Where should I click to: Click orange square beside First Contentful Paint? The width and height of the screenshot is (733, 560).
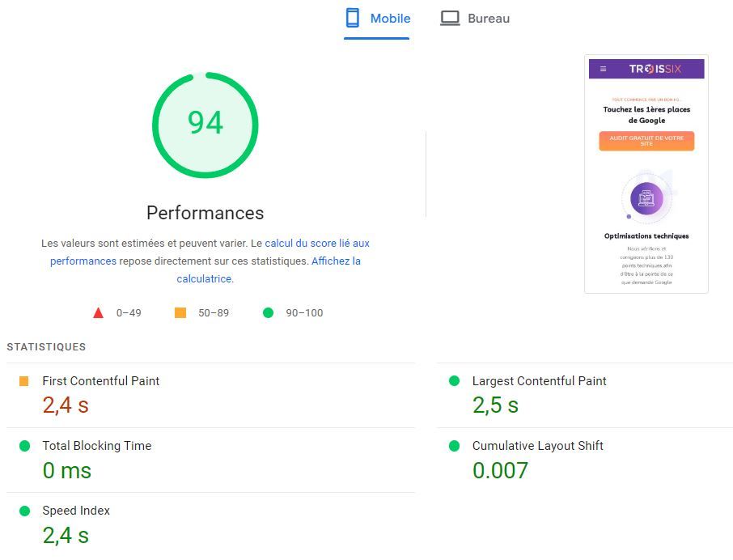[x=24, y=381]
